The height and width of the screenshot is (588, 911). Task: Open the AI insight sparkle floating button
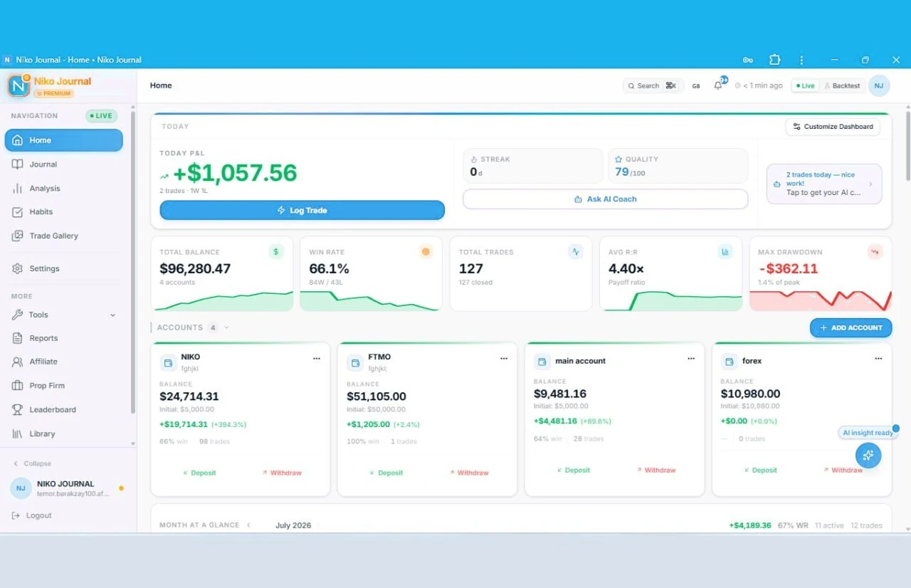pos(868,455)
